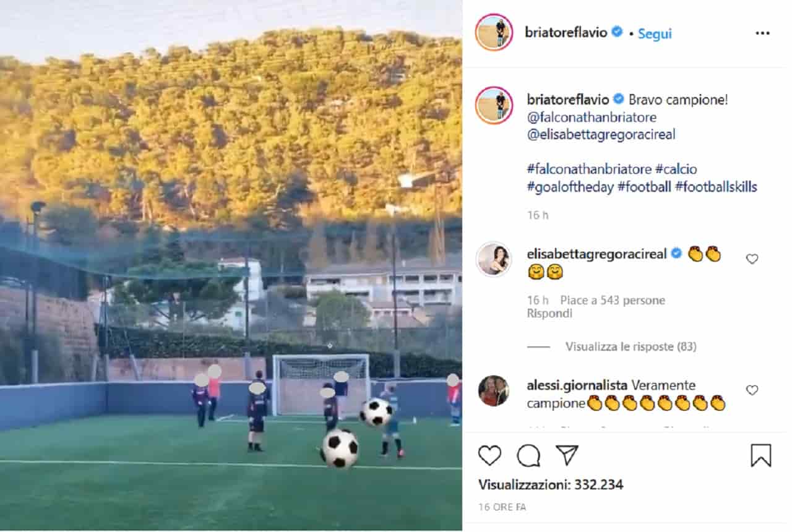Like alessi.giornalista's comment

point(752,390)
